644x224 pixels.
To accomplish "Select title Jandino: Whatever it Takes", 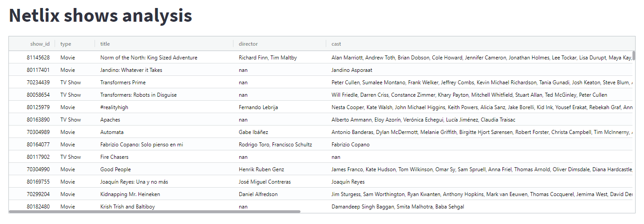I will [164, 70].
